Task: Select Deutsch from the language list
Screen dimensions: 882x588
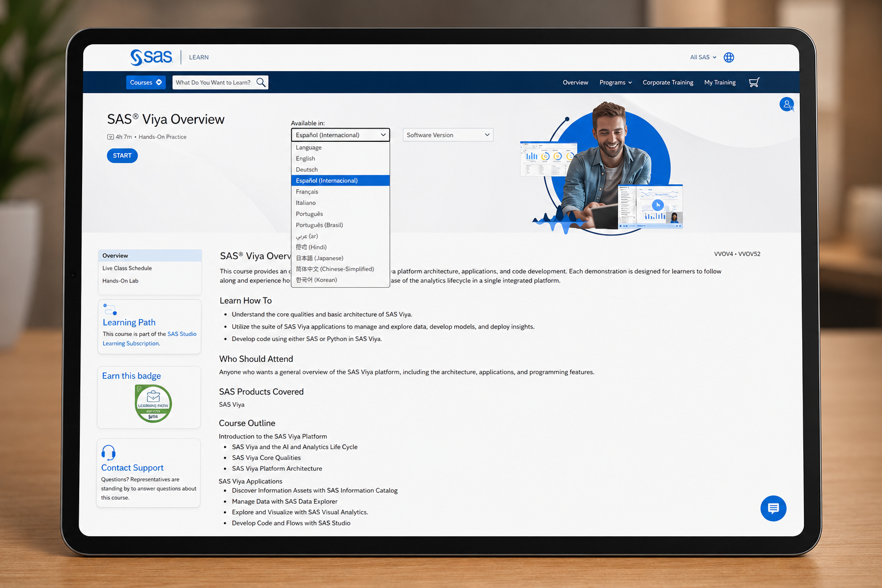Action: (341, 169)
